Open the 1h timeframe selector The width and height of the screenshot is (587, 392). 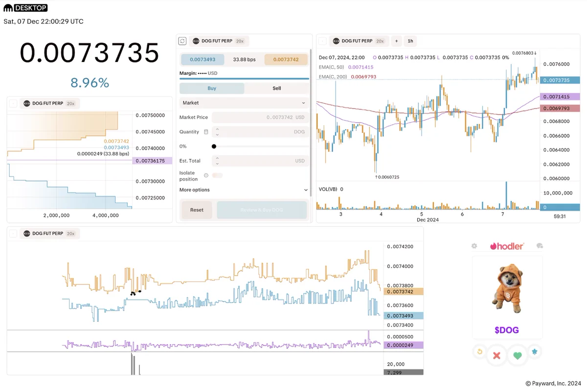[410, 42]
